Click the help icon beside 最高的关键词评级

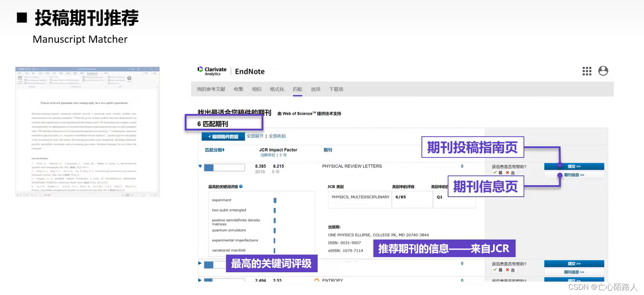[x=241, y=187]
